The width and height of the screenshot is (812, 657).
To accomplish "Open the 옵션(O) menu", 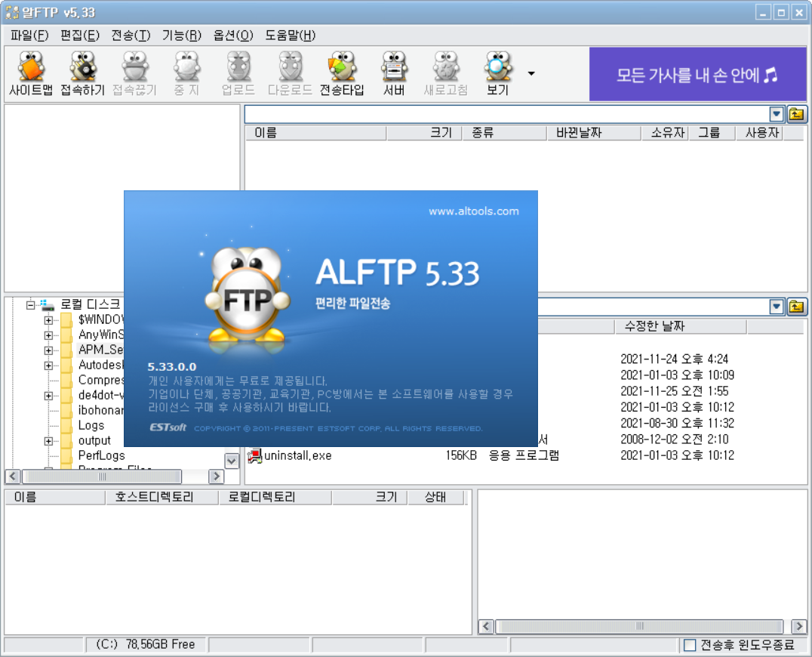I will click(x=233, y=35).
